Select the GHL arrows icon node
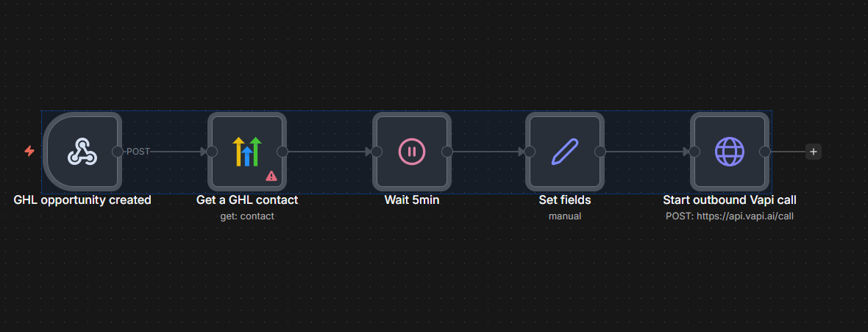 (246, 151)
